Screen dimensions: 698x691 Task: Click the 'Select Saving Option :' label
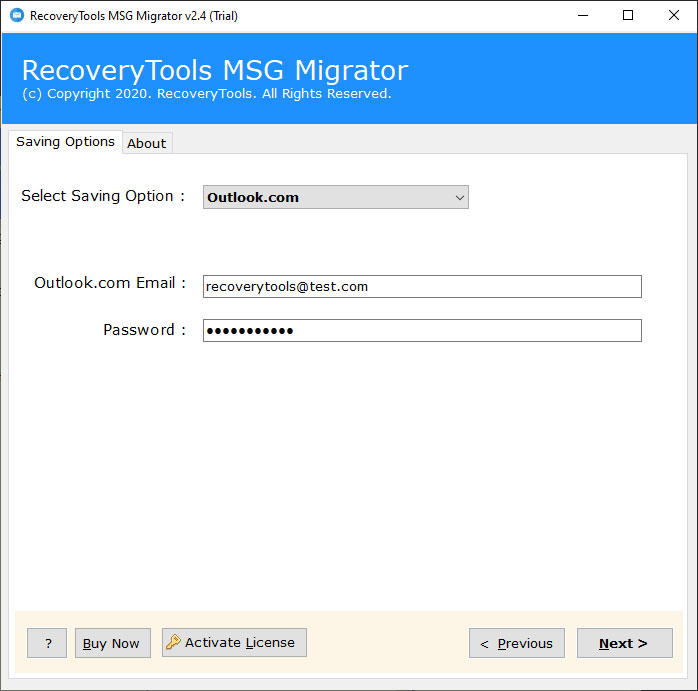(x=103, y=196)
